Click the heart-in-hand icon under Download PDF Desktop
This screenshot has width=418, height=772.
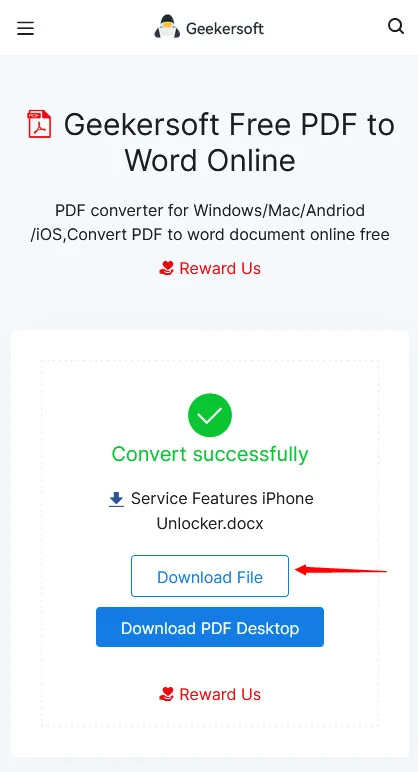click(167, 694)
